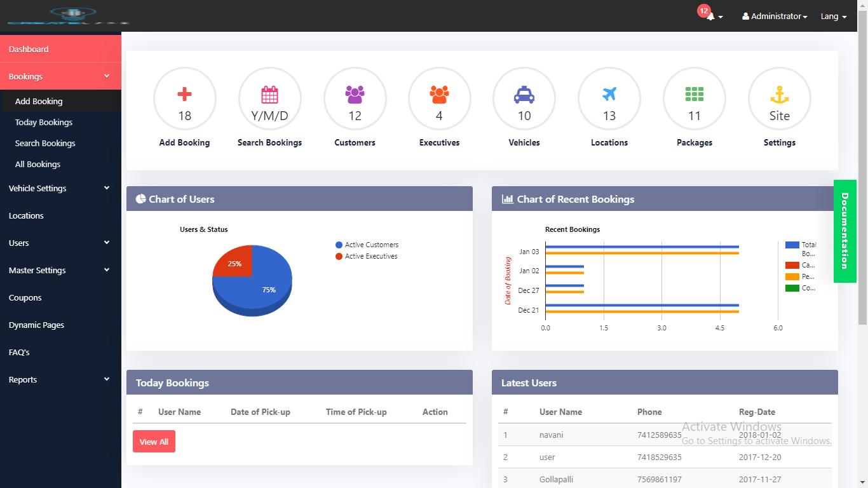Click the Vehicles taxi icon
Screen dimensions: 868x488
(524, 95)
